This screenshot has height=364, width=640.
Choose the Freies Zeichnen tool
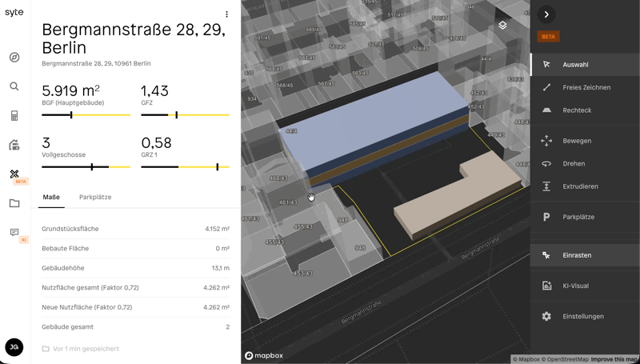click(585, 88)
